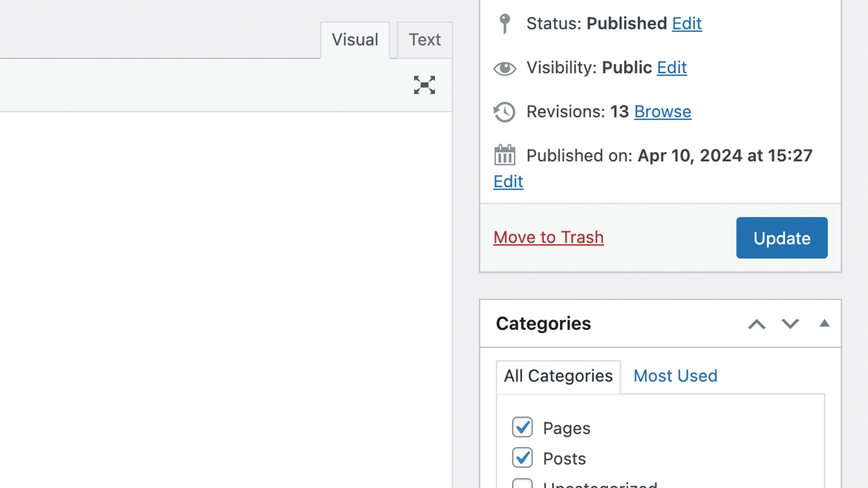
Task: Click inside the editor content area
Action: click(x=226, y=289)
